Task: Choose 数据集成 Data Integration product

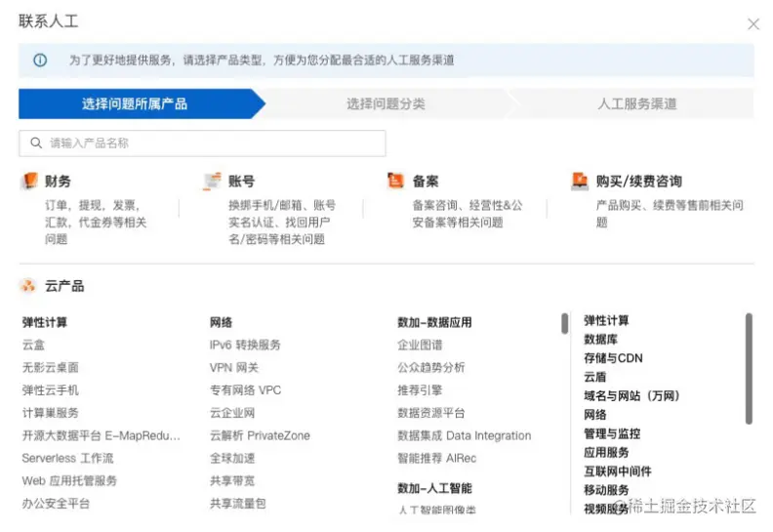Action: (x=465, y=435)
